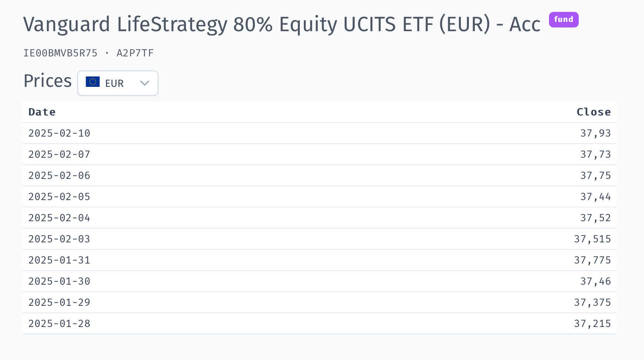Select the 37,44 close value
Viewport: 644px width, 360px height.
[x=595, y=197]
